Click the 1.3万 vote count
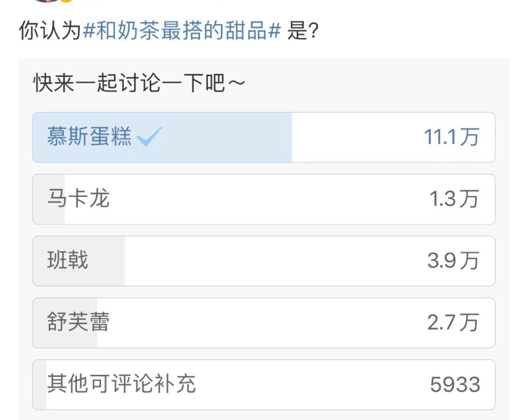The width and height of the screenshot is (525, 420). (454, 199)
